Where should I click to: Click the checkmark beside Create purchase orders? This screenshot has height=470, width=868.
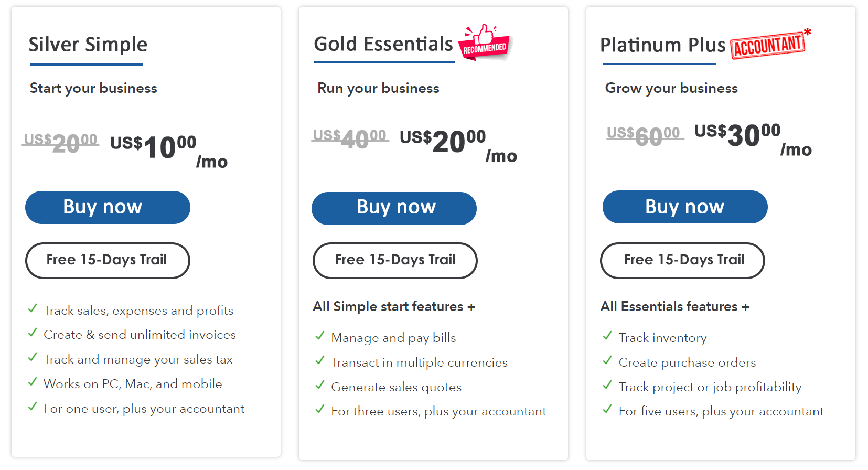click(607, 360)
